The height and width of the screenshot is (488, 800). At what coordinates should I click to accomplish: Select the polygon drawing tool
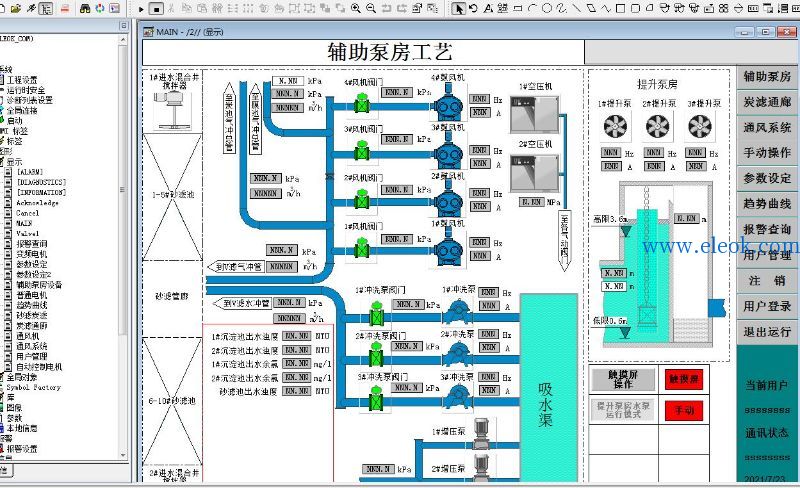[x=591, y=8]
